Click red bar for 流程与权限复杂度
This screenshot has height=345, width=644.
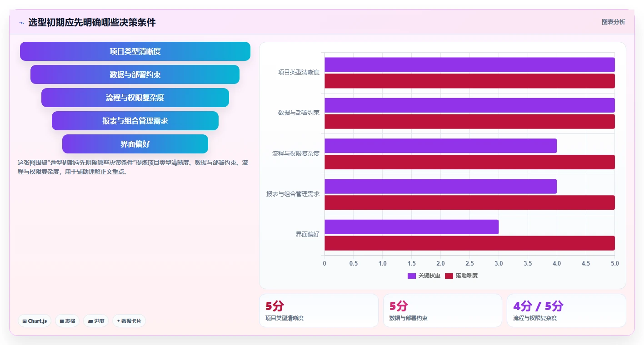(469, 162)
